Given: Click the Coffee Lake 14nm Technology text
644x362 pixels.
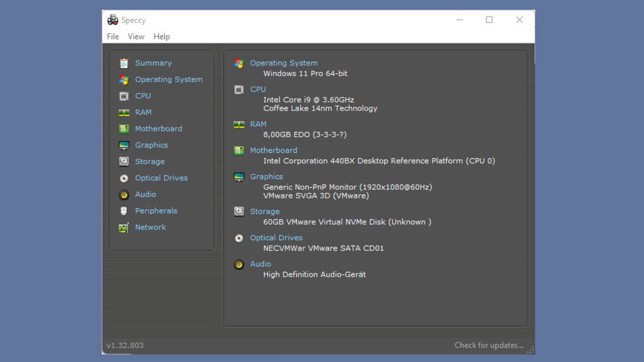Looking at the screenshot, I should point(320,108).
